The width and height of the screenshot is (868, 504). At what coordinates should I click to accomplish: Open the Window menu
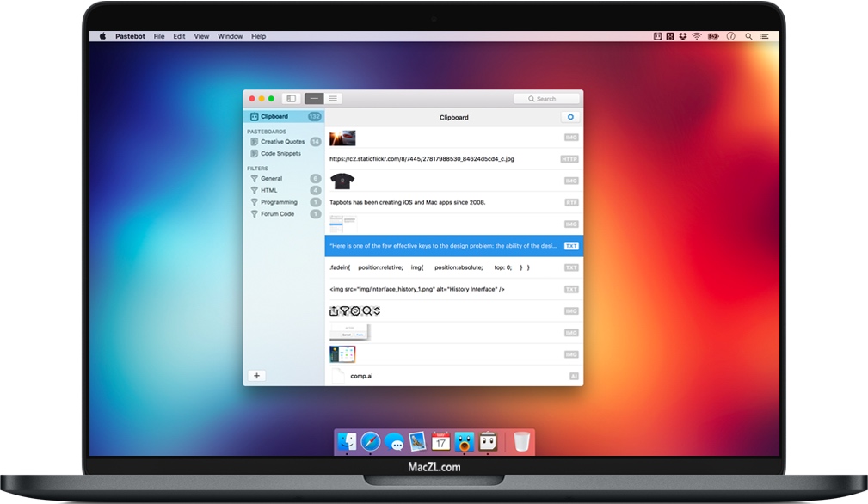coord(231,36)
